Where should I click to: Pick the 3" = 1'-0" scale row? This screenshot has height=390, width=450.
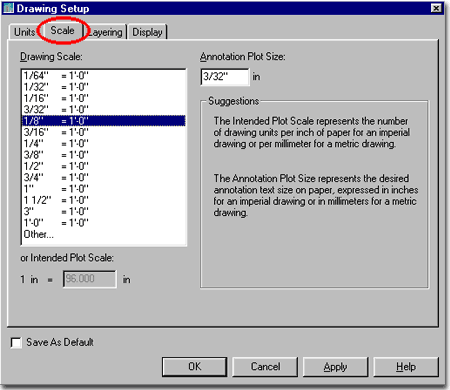103,212
